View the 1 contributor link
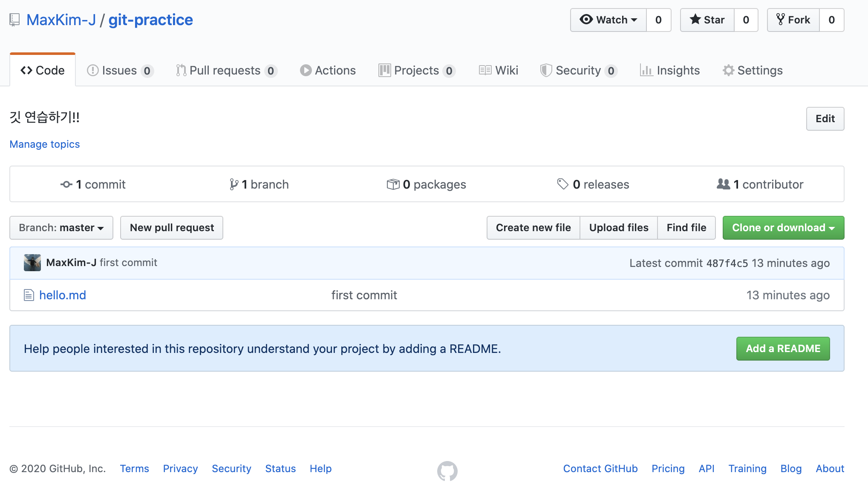Viewport: 868px width, 490px height. (x=760, y=184)
